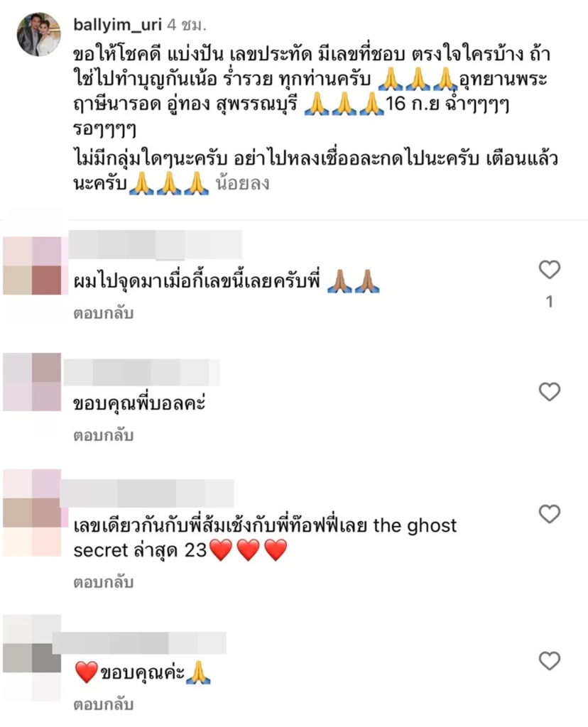Screen dimensions: 588x727
Task: Collapse the caption with "น้อยลง"
Action: (242, 183)
